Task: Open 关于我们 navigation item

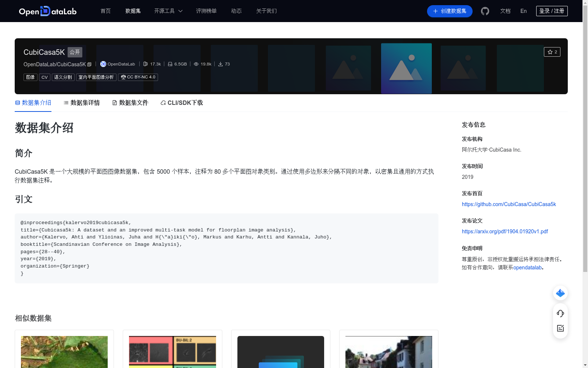Action: [266, 11]
